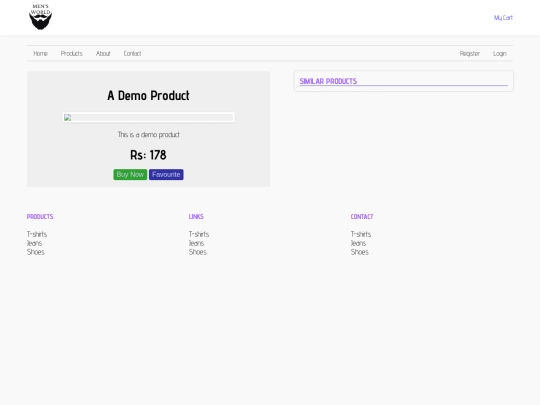Open Shoes under Contact footer

(360, 252)
